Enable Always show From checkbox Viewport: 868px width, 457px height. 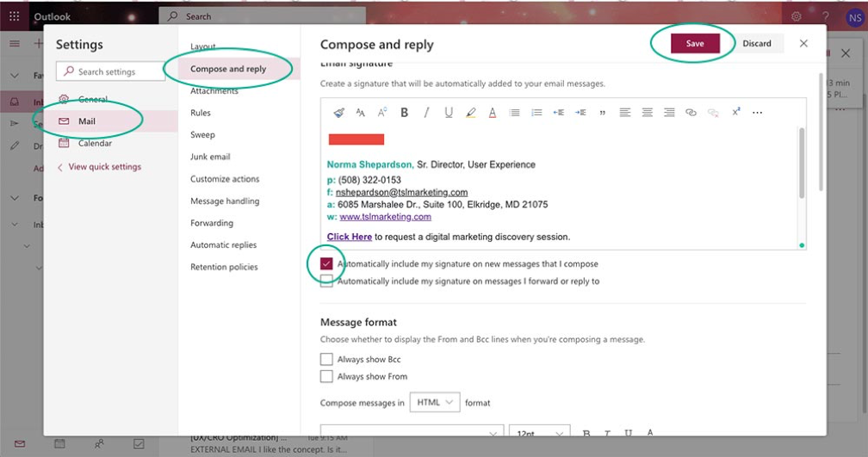[x=326, y=376]
